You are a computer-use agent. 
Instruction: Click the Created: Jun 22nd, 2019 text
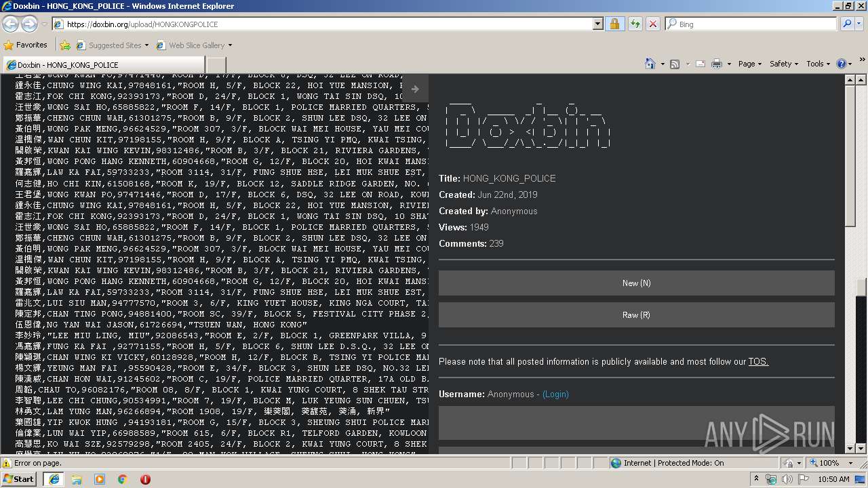pyautogui.click(x=488, y=195)
